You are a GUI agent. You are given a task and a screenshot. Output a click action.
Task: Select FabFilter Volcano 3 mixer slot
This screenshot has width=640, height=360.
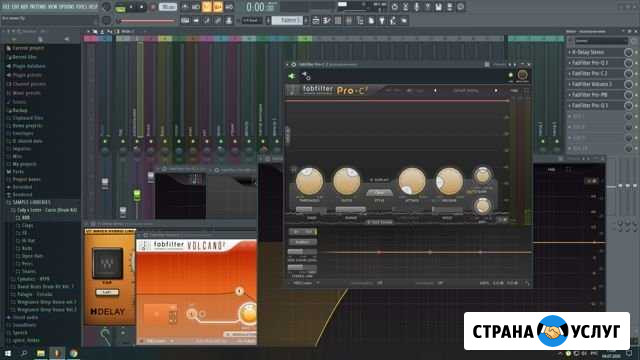tap(592, 84)
